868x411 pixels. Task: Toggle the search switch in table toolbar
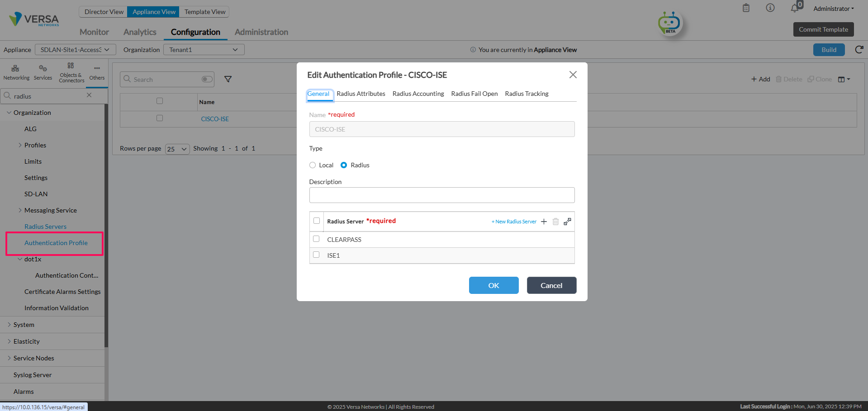click(x=207, y=79)
